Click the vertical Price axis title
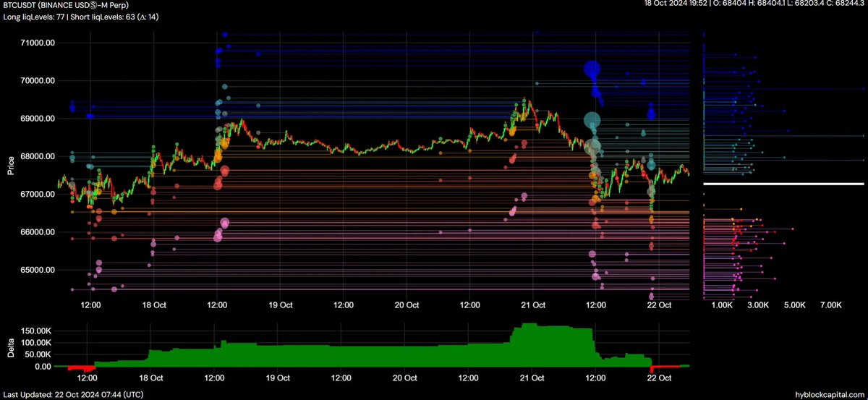The image size is (868, 400). coord(9,166)
